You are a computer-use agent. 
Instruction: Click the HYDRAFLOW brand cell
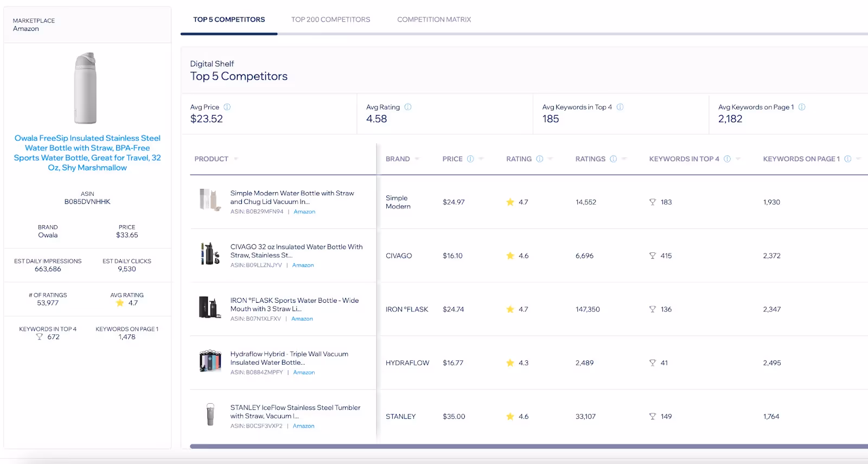tap(407, 363)
